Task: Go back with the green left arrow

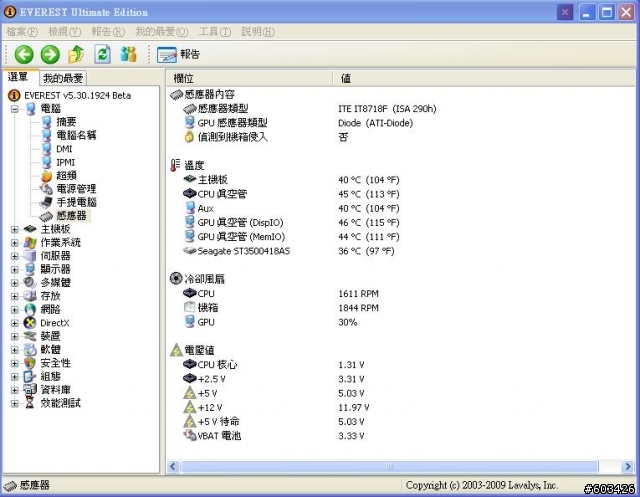Action: [24, 54]
